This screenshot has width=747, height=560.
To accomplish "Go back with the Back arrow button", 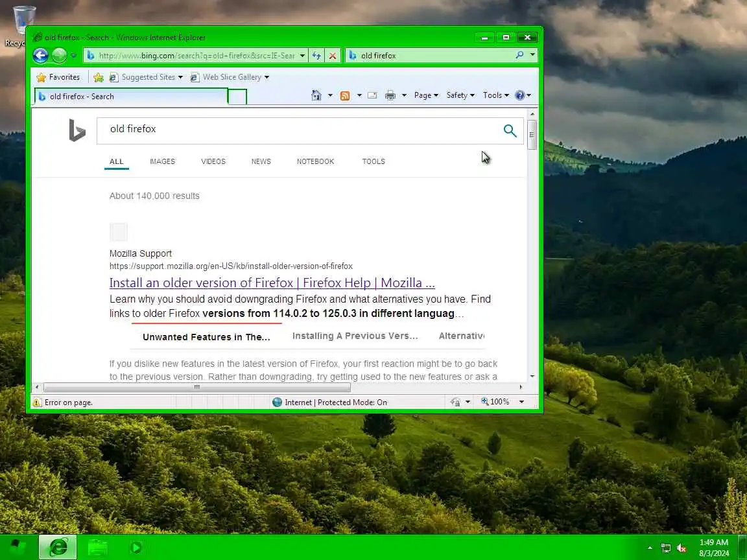I will pos(40,56).
